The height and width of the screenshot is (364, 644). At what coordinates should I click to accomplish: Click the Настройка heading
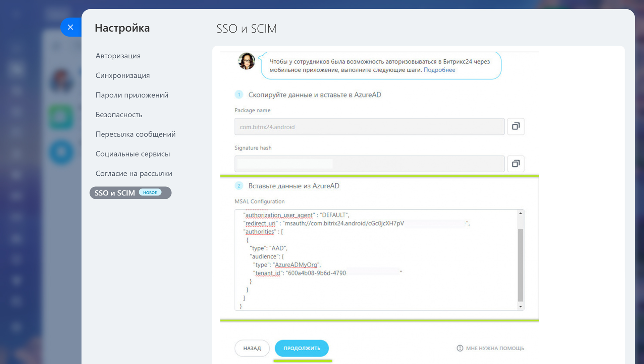(122, 28)
